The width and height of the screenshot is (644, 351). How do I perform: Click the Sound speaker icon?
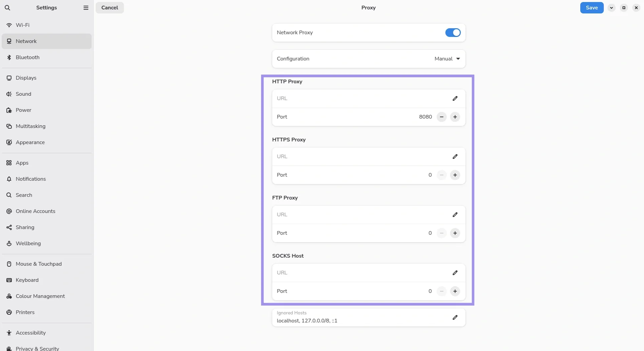coord(9,94)
